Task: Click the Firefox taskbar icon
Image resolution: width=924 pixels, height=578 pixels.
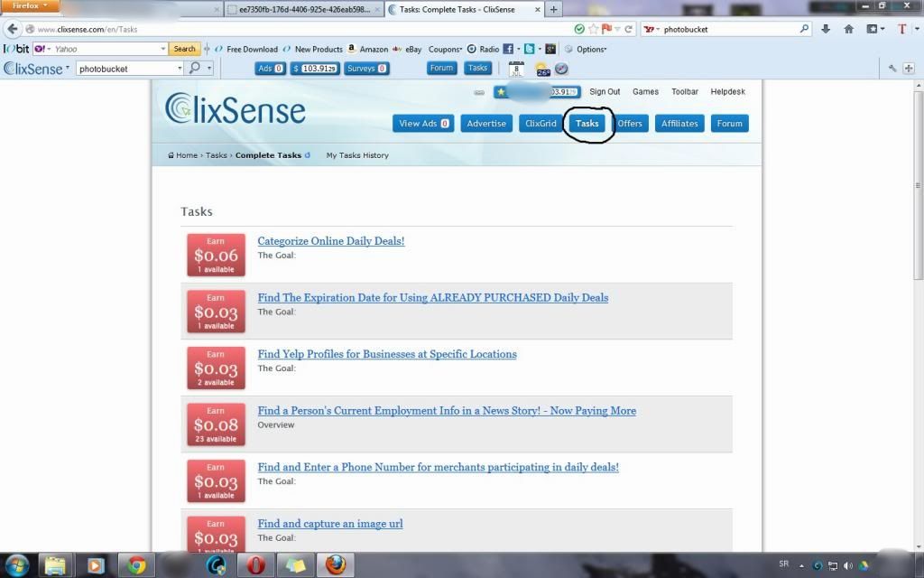Action: point(336,565)
